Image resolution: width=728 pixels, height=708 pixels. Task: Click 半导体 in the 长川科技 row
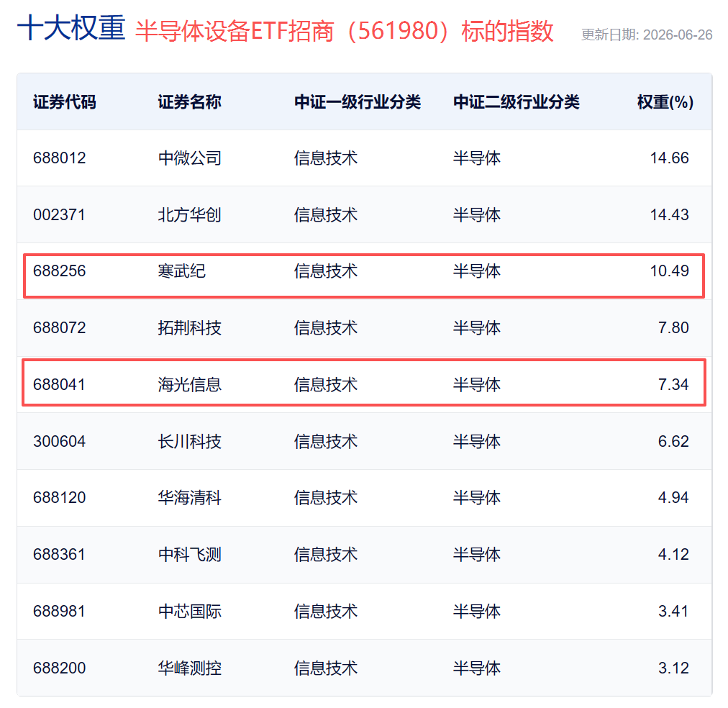coord(477,442)
